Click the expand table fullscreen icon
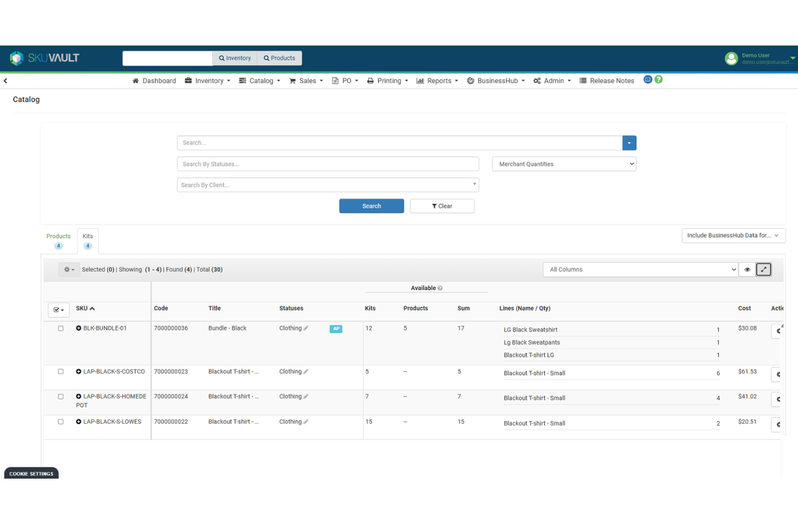The width and height of the screenshot is (798, 532). 763,270
